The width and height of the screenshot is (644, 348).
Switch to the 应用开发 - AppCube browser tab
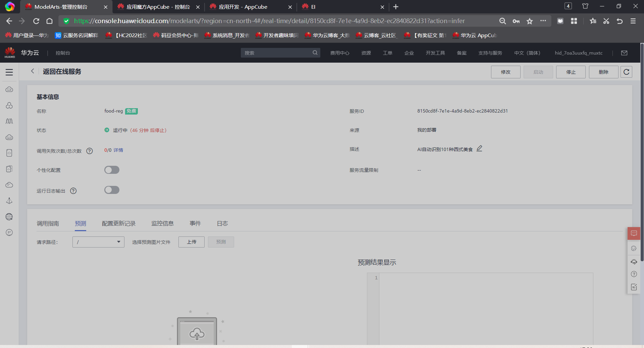coord(250,7)
